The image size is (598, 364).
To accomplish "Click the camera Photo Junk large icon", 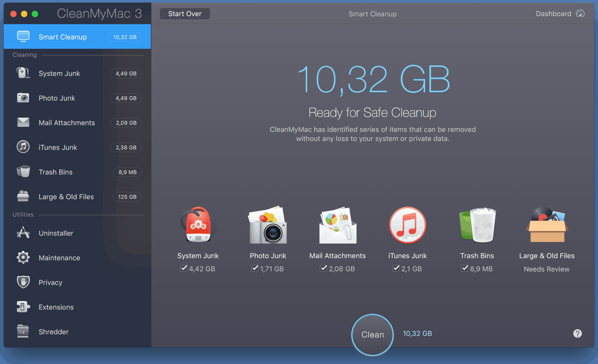I will (x=268, y=225).
